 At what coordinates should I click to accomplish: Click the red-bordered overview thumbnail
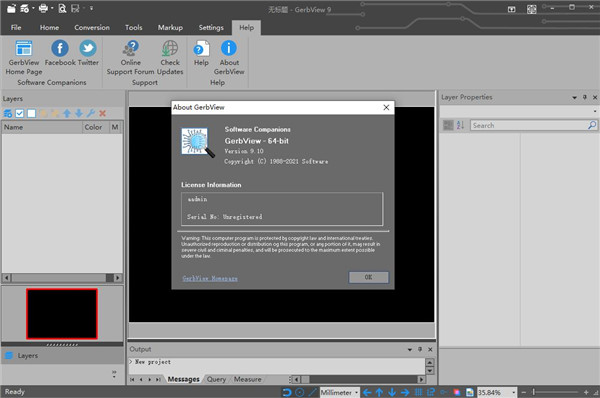62,314
